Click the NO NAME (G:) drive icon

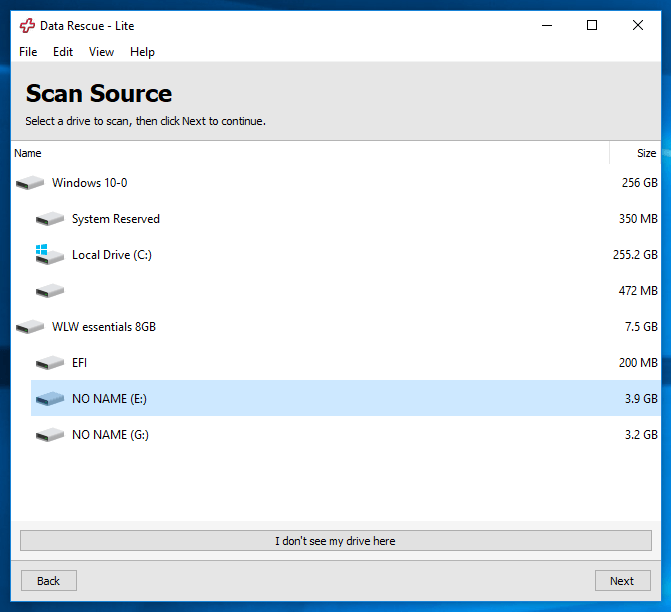point(50,434)
